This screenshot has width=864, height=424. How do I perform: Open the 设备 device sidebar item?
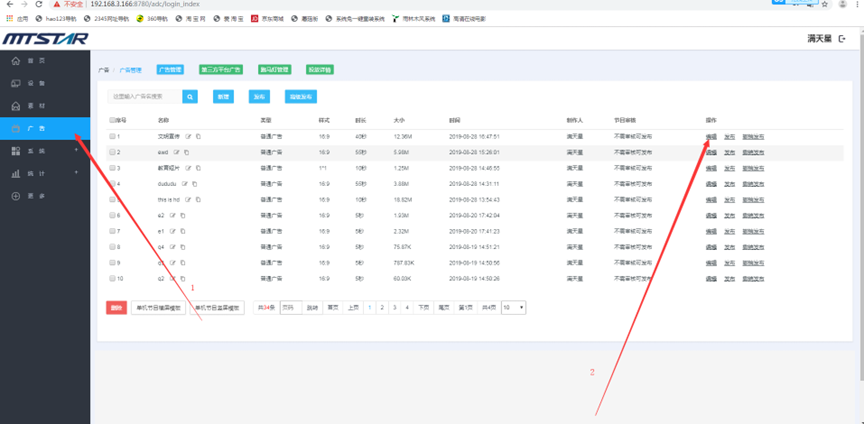35,83
